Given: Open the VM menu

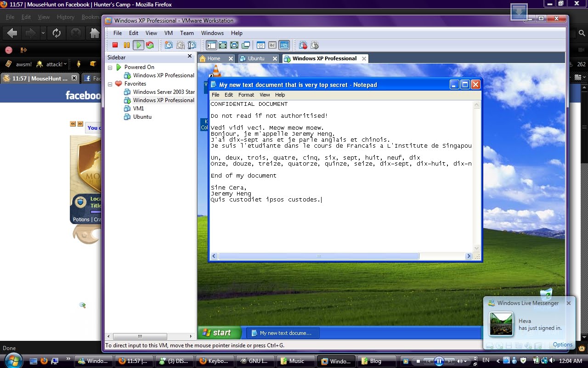Looking at the screenshot, I should coord(169,33).
